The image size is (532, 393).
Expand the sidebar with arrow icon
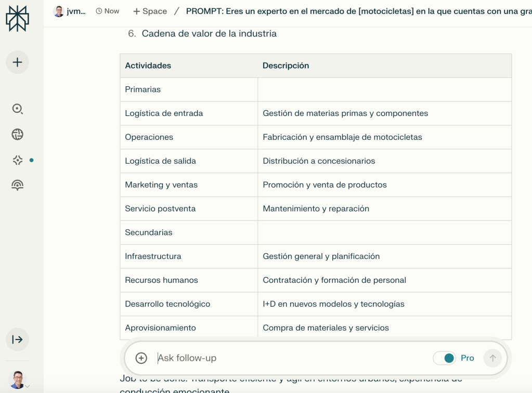[17, 339]
